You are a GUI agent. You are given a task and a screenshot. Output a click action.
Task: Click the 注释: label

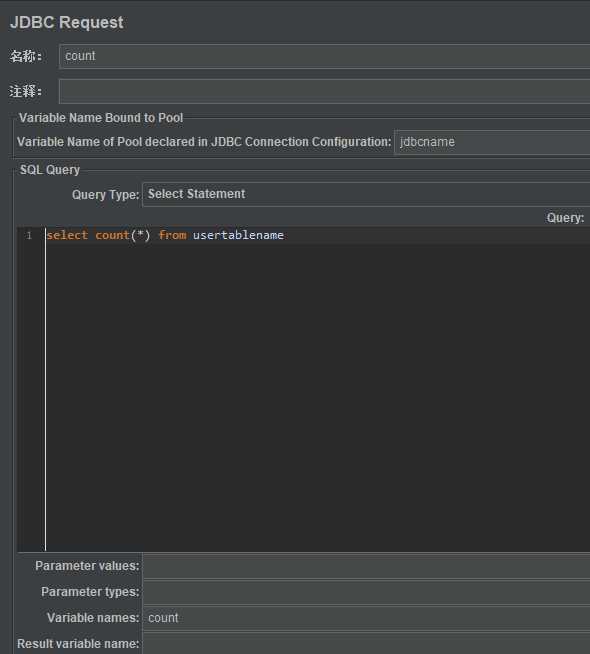click(26, 91)
